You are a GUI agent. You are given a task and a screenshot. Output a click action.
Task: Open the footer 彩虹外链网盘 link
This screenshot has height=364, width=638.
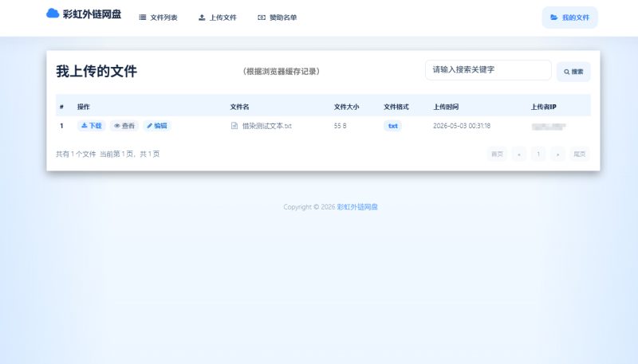(357, 207)
